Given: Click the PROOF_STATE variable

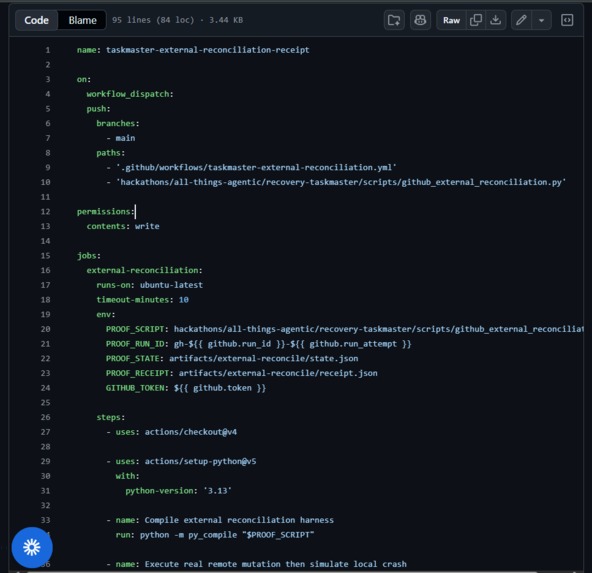Looking at the screenshot, I should 133,359.
